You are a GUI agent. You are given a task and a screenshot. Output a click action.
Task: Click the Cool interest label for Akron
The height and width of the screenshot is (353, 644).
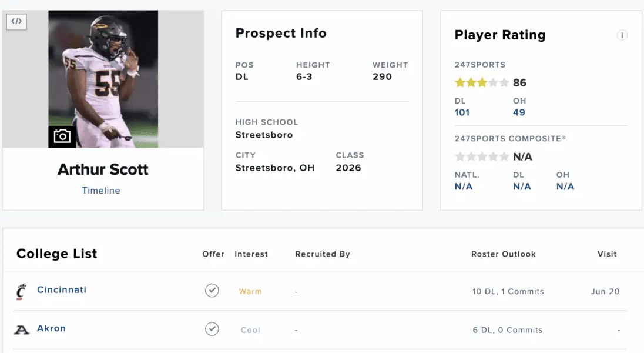pos(250,330)
